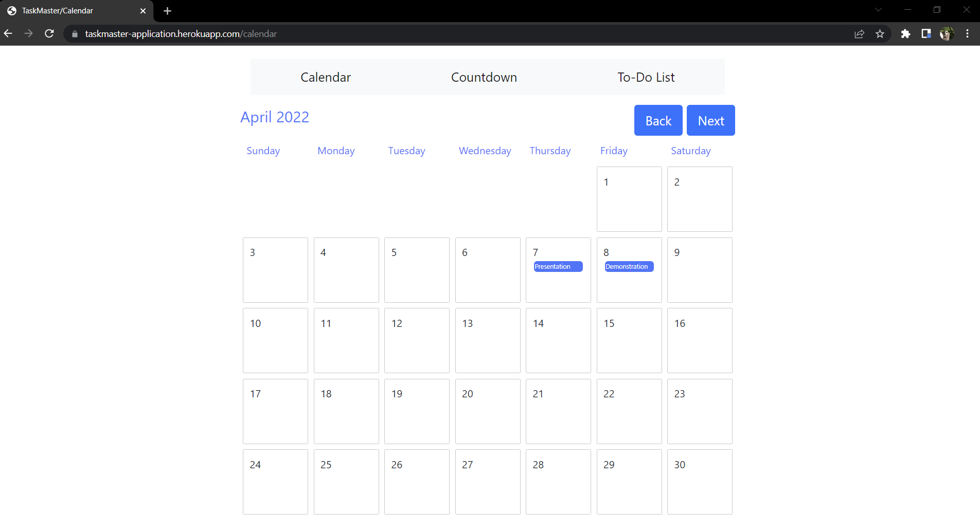Click the Wednesday column header
This screenshot has width=980, height=532.
485,151
